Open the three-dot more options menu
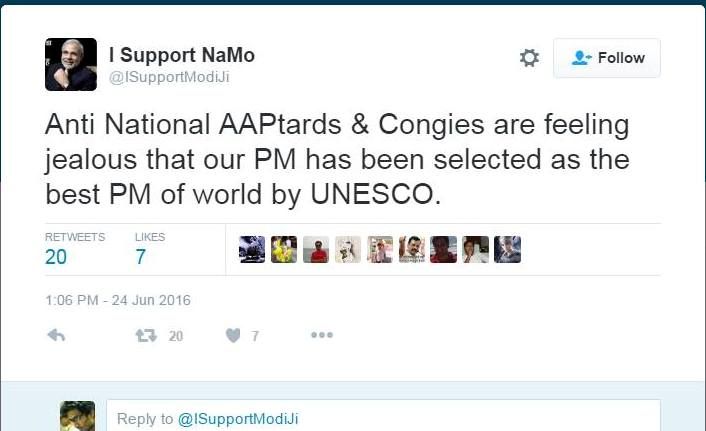This screenshot has width=706, height=431. tap(321, 336)
